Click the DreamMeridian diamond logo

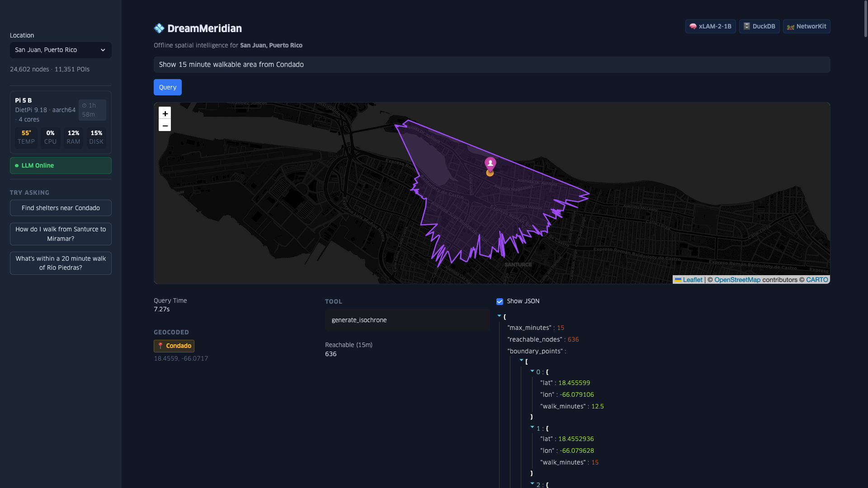(159, 28)
